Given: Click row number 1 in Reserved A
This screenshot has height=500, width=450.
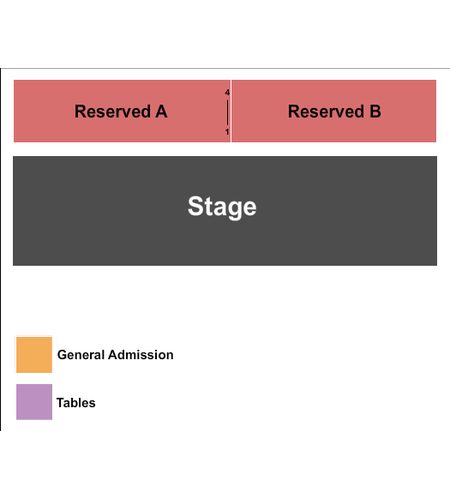Looking at the screenshot, I should click(227, 132).
